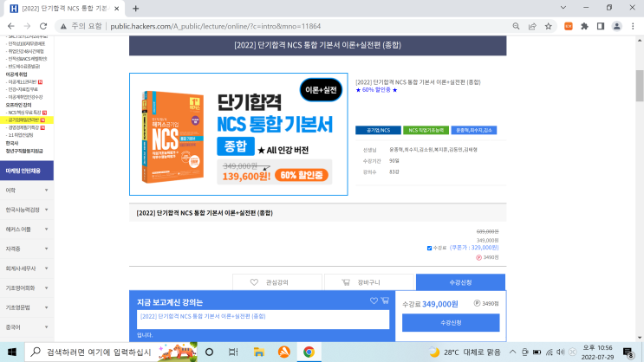This screenshot has height=362, width=644.
Task: Click the green NCS 직업기초능력 tag
Action: click(426, 130)
